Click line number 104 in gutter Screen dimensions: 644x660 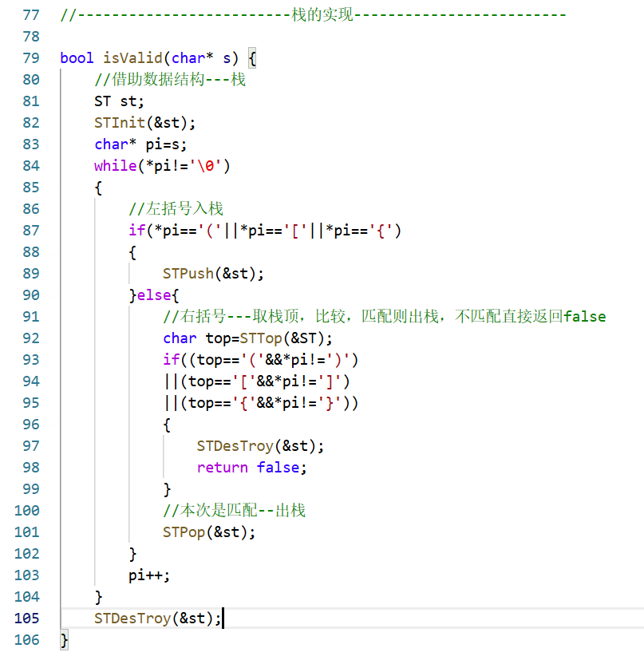[27, 596]
